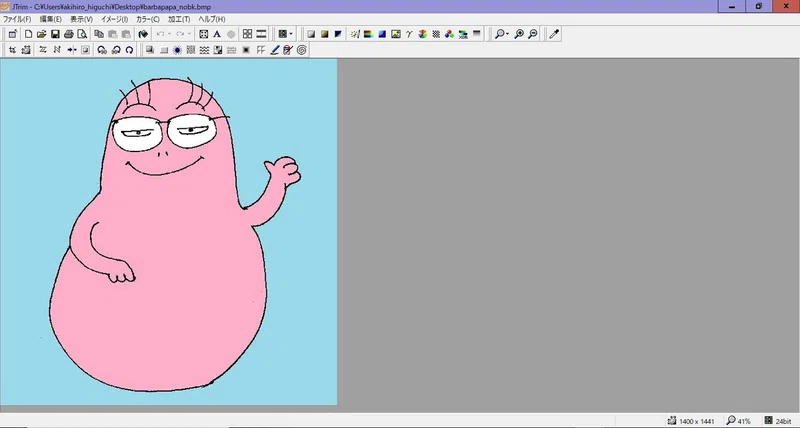Click the brightness contrast sparkle icon
This screenshot has height=428, width=800.
[x=355, y=34]
